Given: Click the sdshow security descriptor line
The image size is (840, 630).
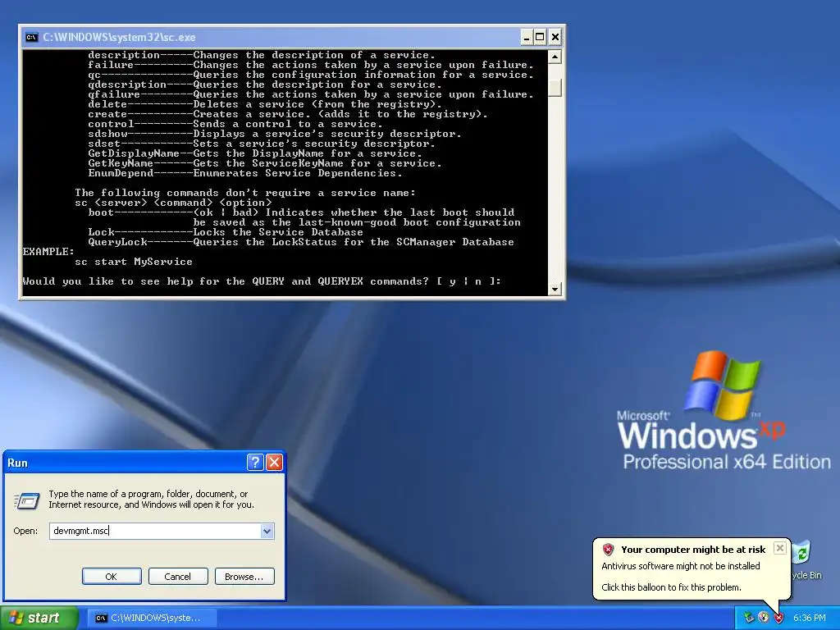Looking at the screenshot, I should click(274, 134).
